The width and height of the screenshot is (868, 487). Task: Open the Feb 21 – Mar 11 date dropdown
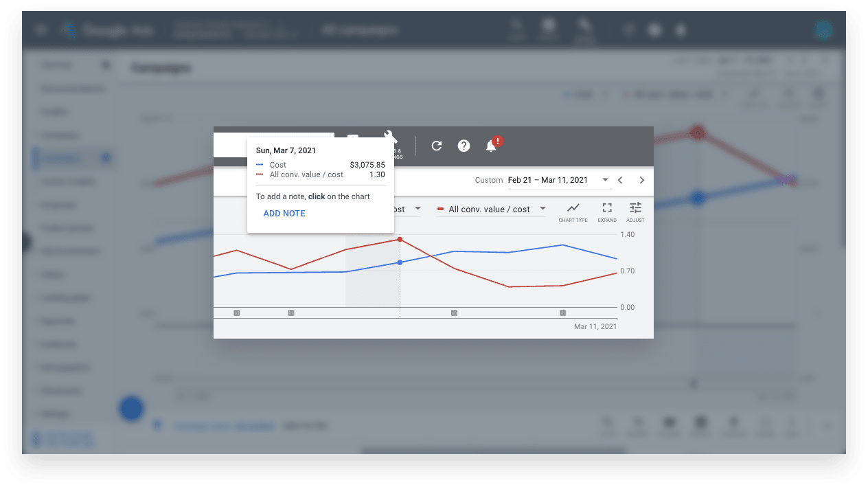[x=558, y=180]
